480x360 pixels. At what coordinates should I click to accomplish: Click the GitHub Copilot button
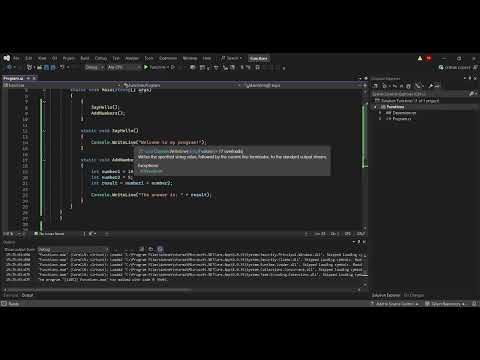(455, 67)
